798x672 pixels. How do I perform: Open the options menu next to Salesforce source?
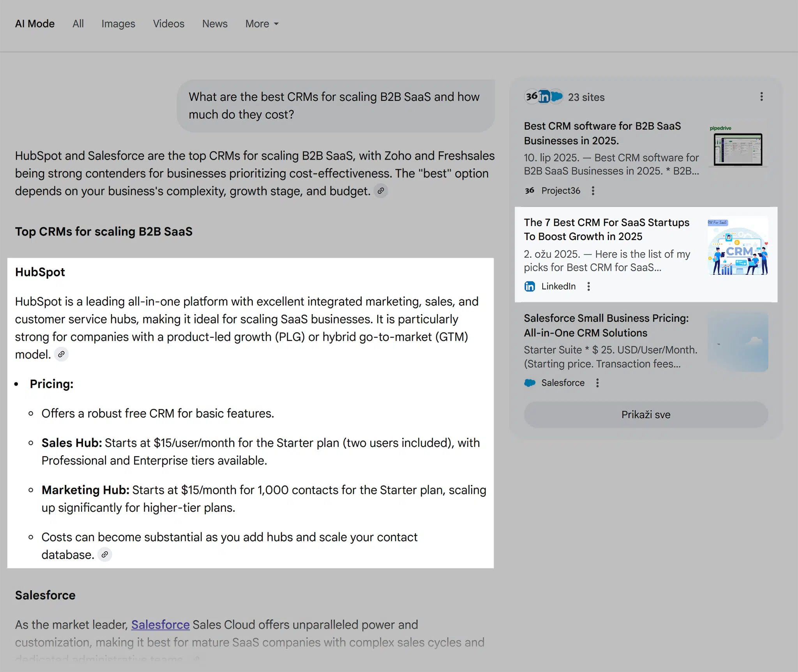[x=597, y=383]
